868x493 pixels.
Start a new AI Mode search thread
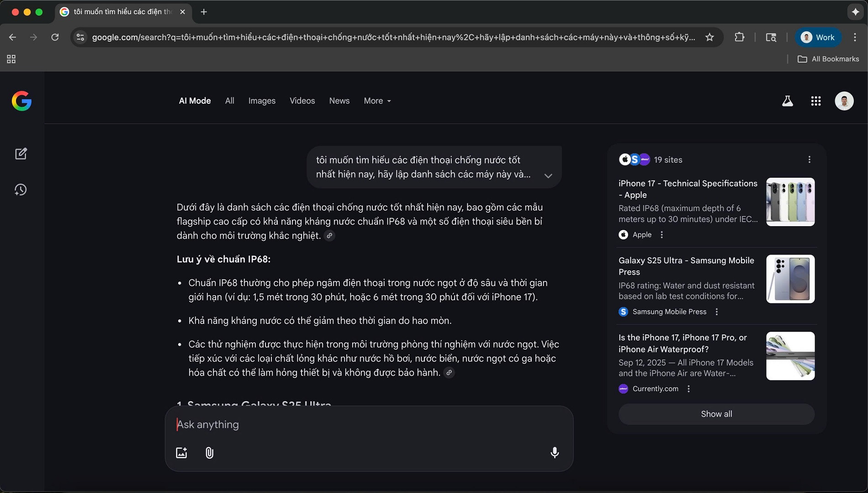(21, 154)
